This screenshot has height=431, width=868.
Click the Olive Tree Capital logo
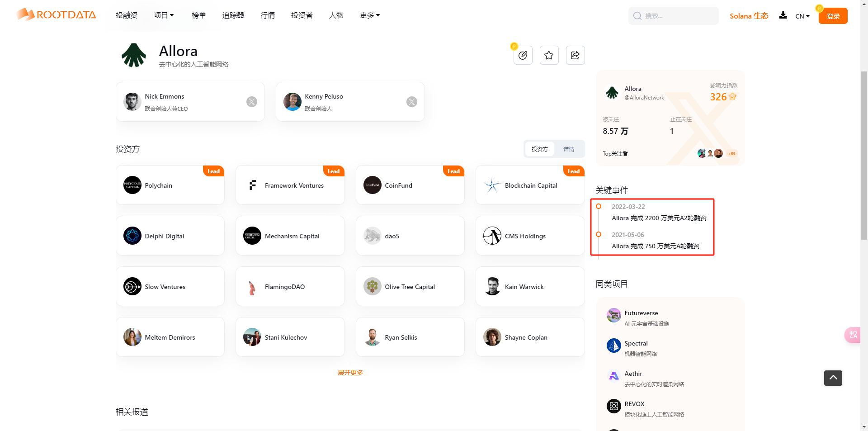pos(373,286)
